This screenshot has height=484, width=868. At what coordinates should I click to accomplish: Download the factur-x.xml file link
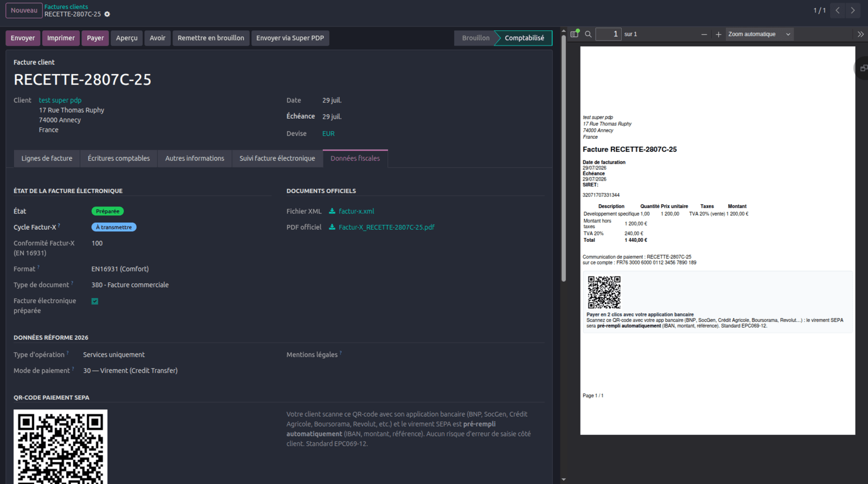tap(356, 211)
